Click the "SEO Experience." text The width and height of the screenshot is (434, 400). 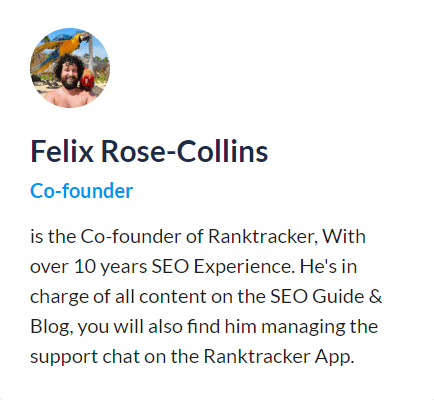[223, 267]
